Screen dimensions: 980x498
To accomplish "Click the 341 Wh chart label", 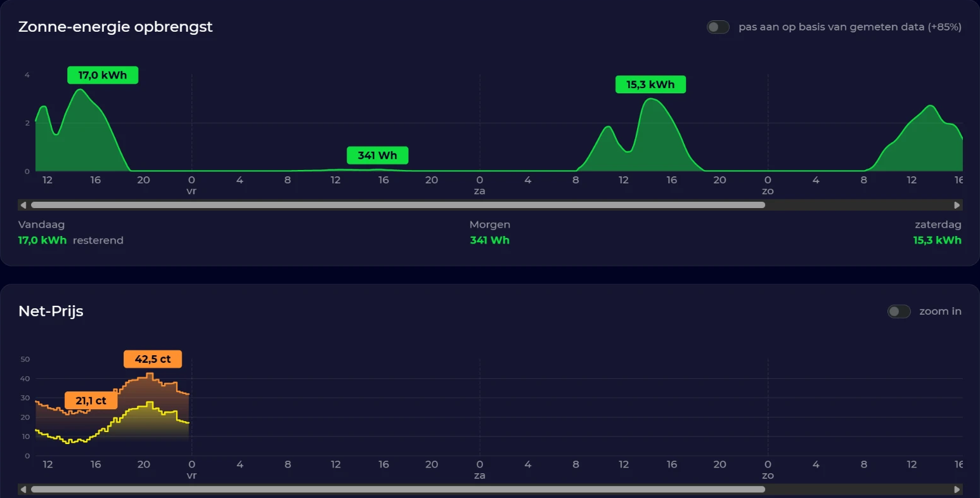I will click(377, 155).
